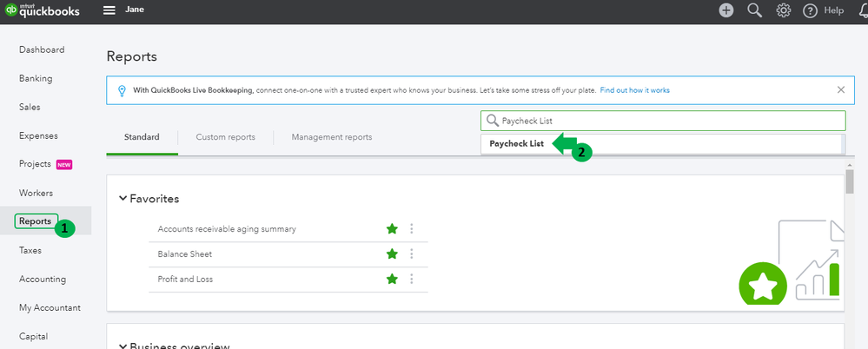Dismiss the Live Bookkeeping banner

pyautogui.click(x=840, y=89)
